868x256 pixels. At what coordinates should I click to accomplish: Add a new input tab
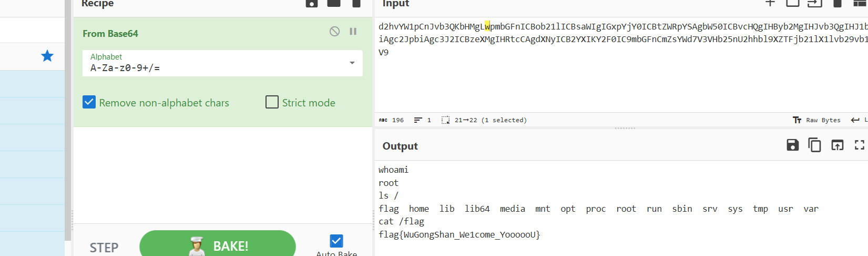[x=770, y=3]
